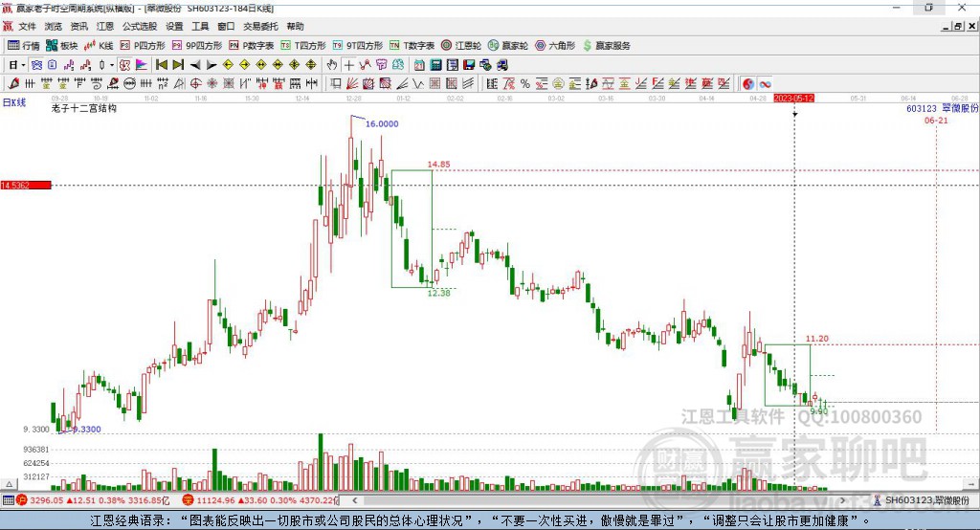Screen dimensions: 980x530
Task: Open the 板块 sector view
Action: pyautogui.click(x=62, y=46)
